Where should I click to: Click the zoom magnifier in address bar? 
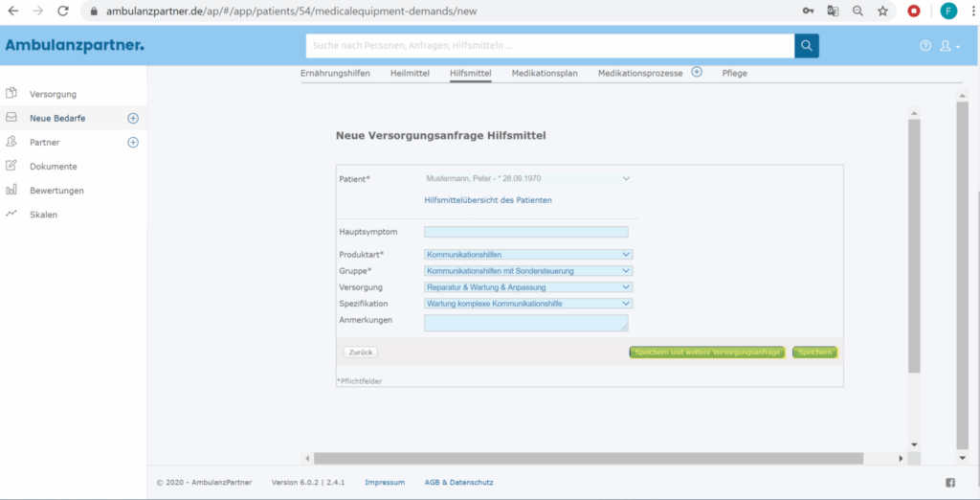coord(857,11)
